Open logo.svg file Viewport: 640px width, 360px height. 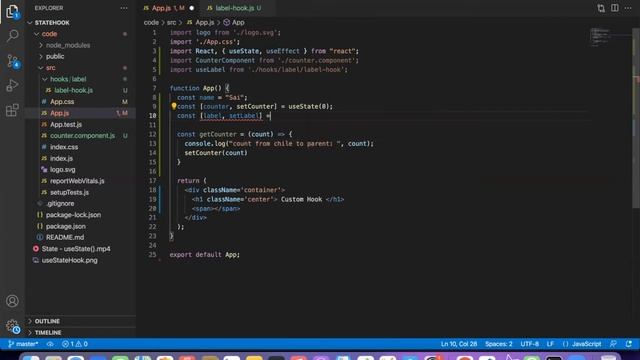(63, 170)
